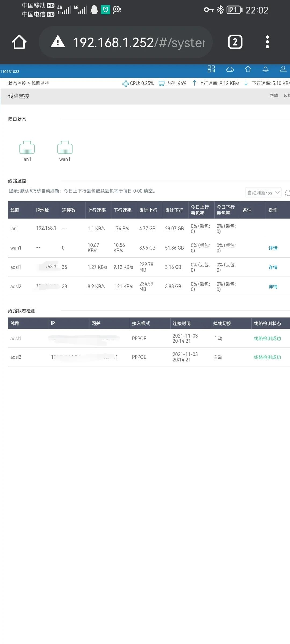This screenshot has width=290, height=644.
Task: Click the CPU usage chip icon
Action: pyautogui.click(x=125, y=83)
